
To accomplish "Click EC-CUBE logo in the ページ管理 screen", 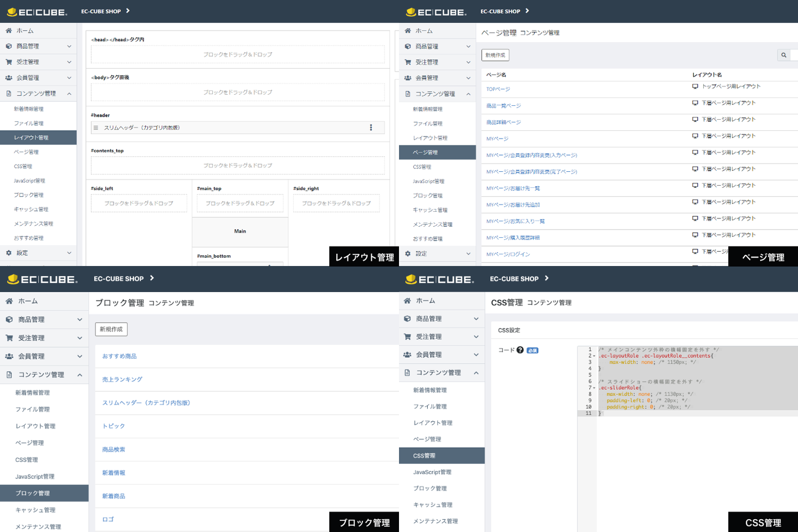I will [436, 12].
